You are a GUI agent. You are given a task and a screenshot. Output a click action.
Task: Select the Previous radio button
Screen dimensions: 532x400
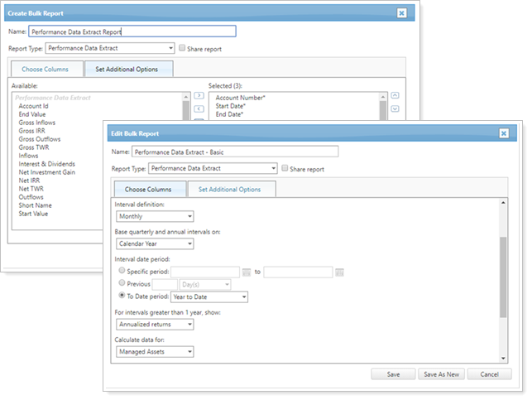point(123,283)
